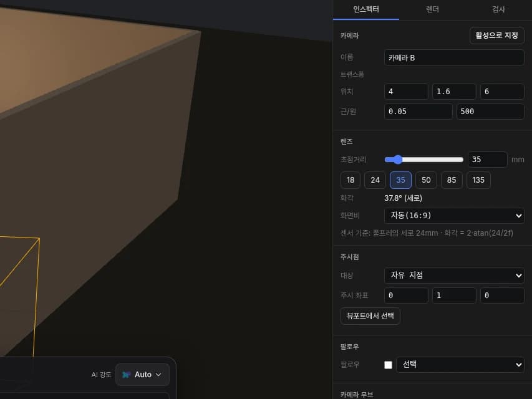Screen dimensions: 532x399
Task: Click the 37.8° (세로) field of view text
Action: click(403, 198)
